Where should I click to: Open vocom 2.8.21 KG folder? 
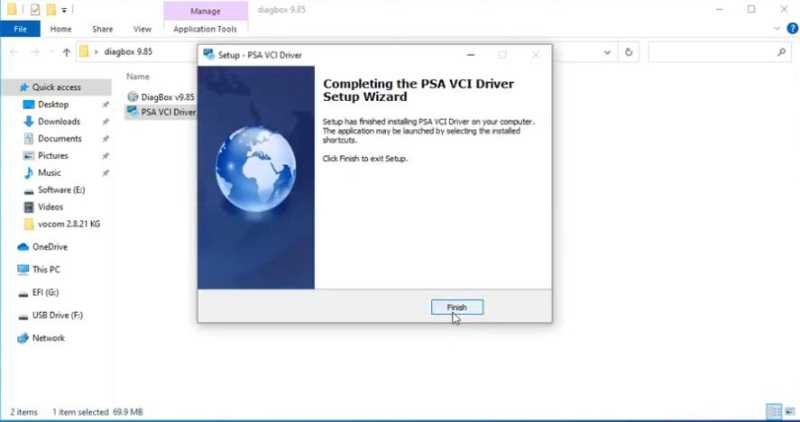69,224
